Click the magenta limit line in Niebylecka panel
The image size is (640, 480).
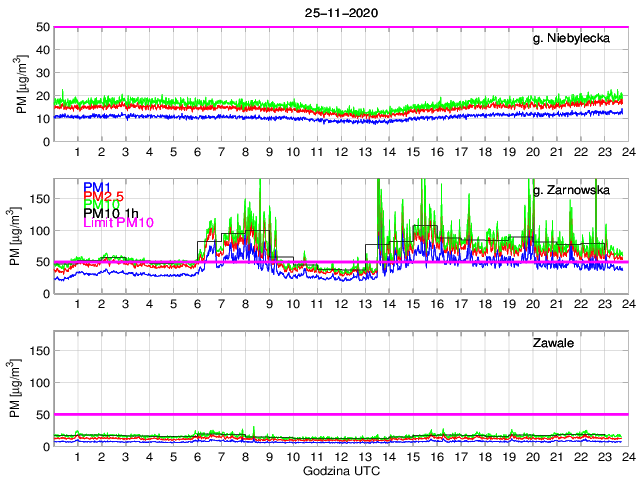click(x=340, y=27)
